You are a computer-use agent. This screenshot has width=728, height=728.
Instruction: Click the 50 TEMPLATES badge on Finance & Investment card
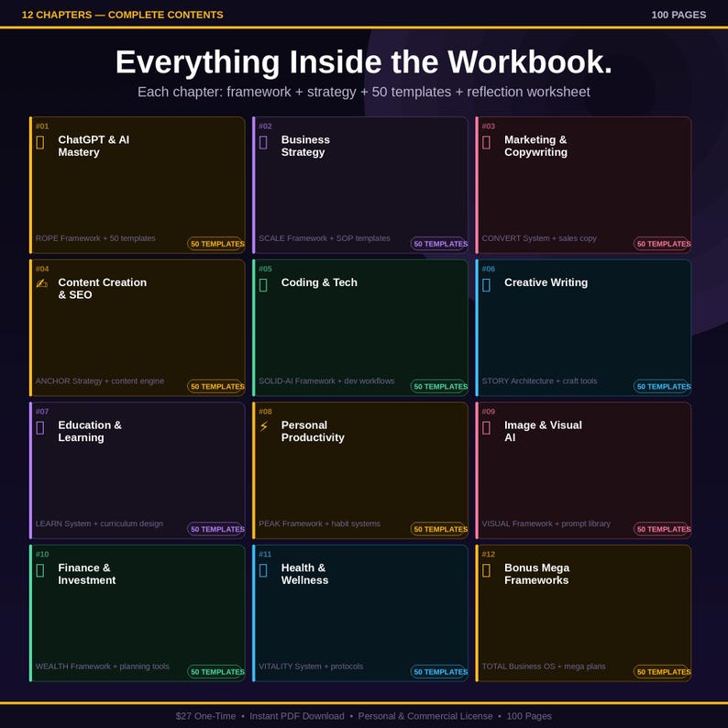[216, 671]
